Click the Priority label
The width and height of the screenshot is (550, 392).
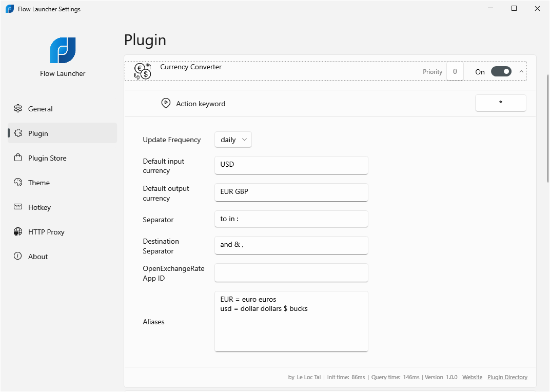(432, 72)
